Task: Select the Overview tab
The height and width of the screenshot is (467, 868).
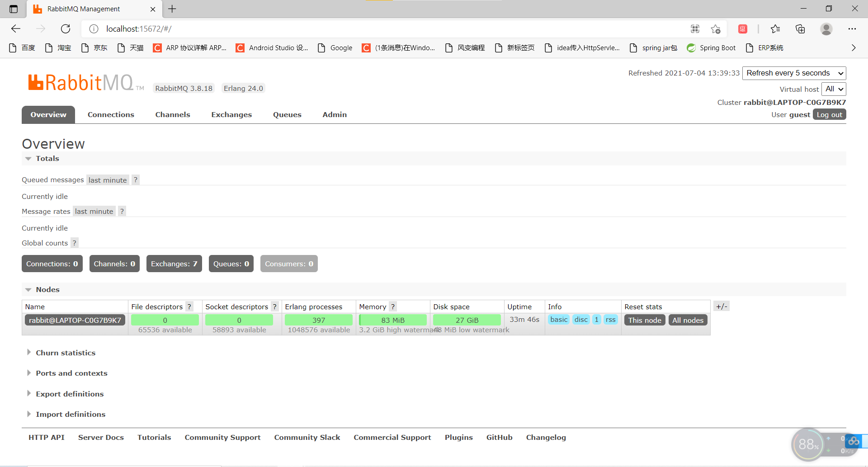Action: pyautogui.click(x=48, y=114)
